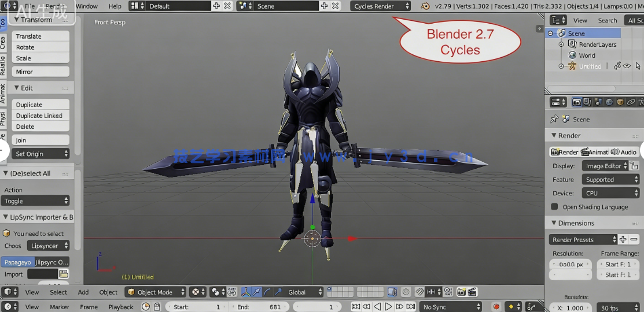Image resolution: width=644 pixels, height=312 pixels.
Task: Open the viewport shading mode selector
Action: coord(199,292)
